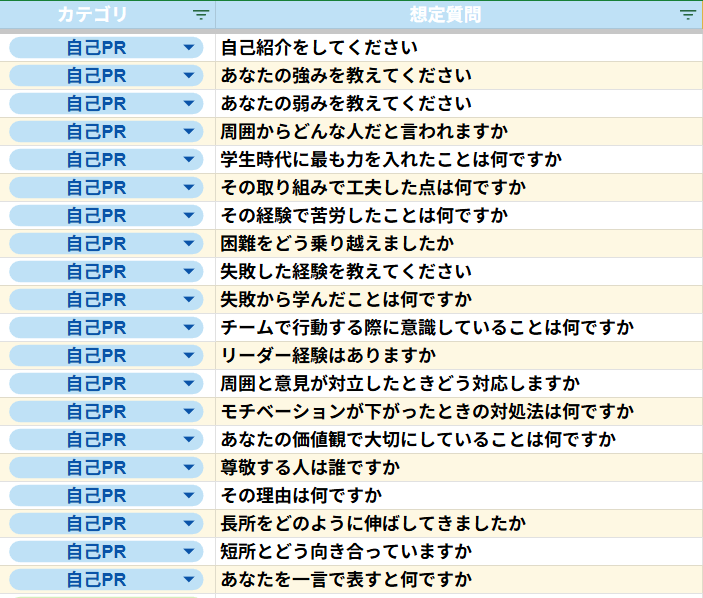Select cell 失敗から学んだことは何ですか
This screenshot has width=703, height=598.
pyautogui.click(x=459, y=299)
